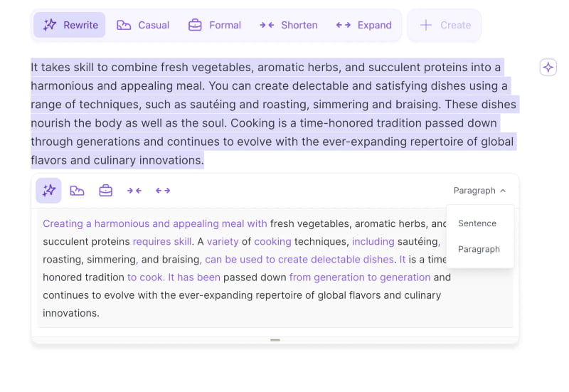Select the Casual tone button

pyautogui.click(x=143, y=25)
